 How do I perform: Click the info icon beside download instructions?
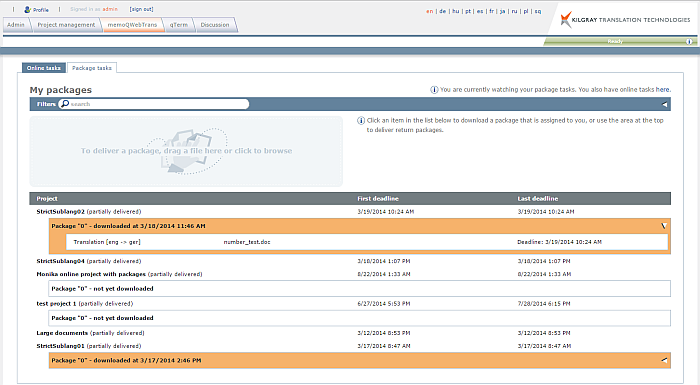coord(361,121)
